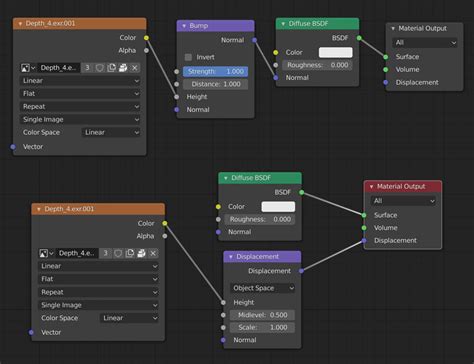Click Alpha output socket of Displacement-linked image node
Screen dimensions: 474x364
point(165,236)
